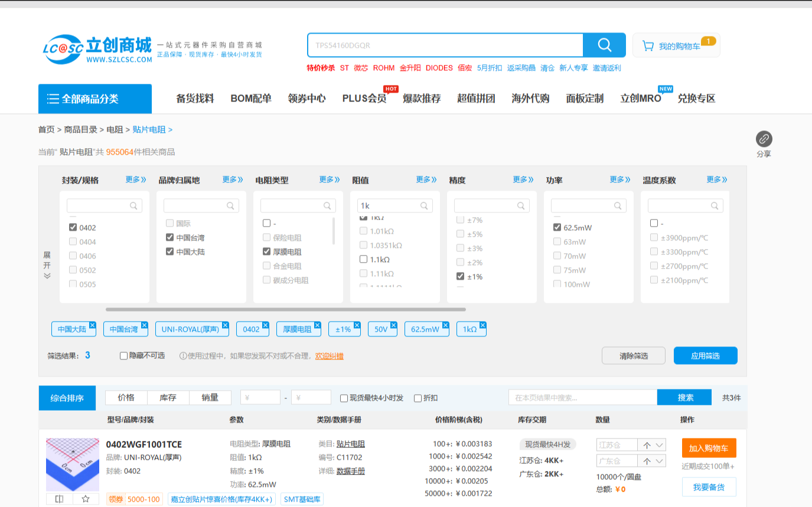Click search icon in 封装/规格 filter box
The height and width of the screenshot is (507, 812).
(134, 206)
